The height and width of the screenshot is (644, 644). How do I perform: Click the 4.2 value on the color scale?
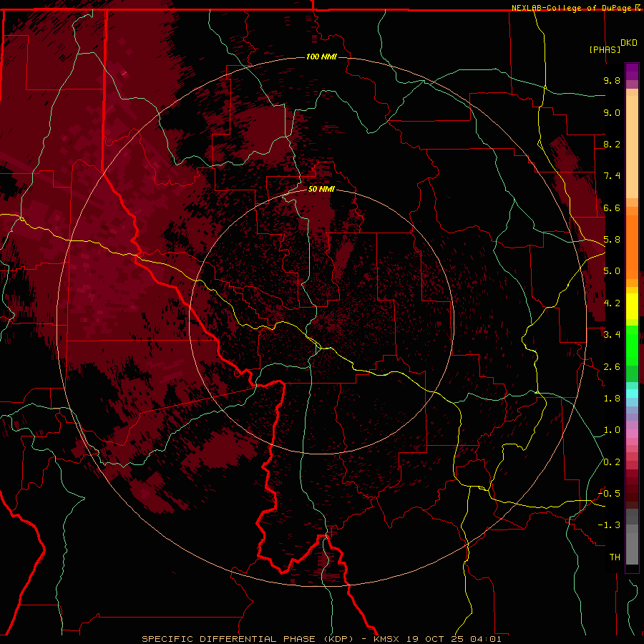coord(612,303)
